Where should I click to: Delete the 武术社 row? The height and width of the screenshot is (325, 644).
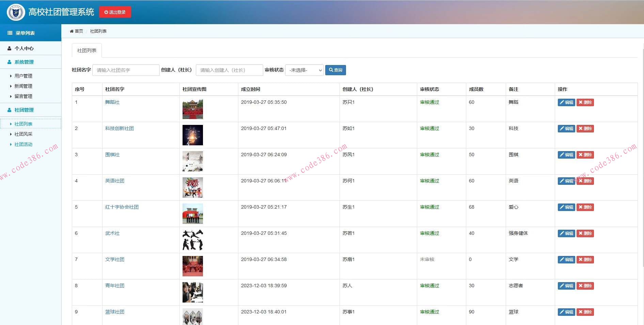point(585,233)
